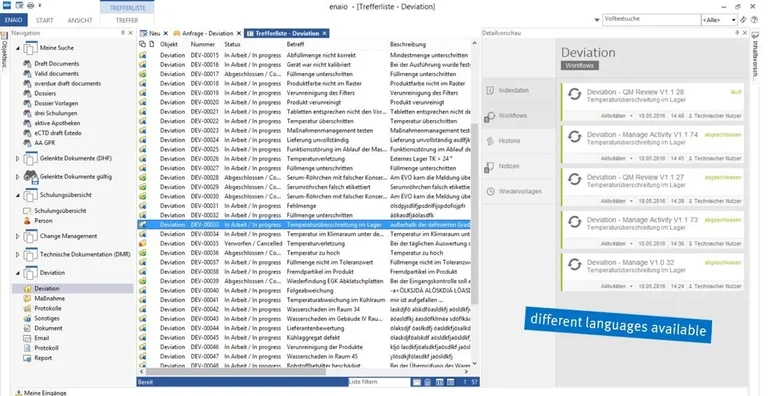Viewport: 768px width, 396px height.
Task: Open Aktivitäten dropdown of Manage Activity V1.1 74
Action: tap(617, 158)
